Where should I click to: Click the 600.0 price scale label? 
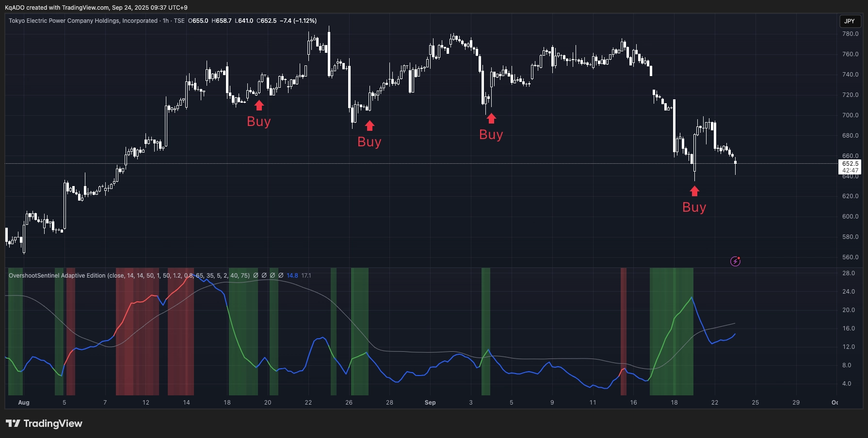(x=850, y=217)
